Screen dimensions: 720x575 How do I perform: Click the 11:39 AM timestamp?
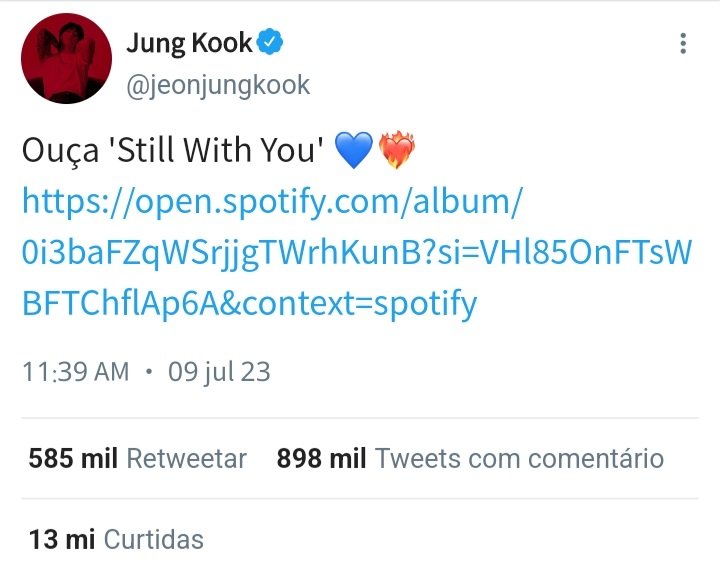click(76, 372)
